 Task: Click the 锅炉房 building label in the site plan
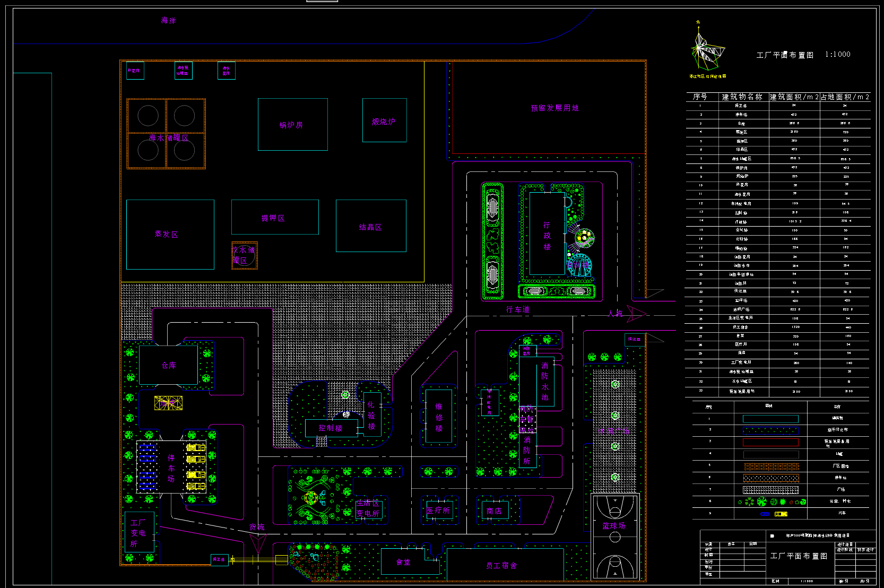(x=291, y=125)
